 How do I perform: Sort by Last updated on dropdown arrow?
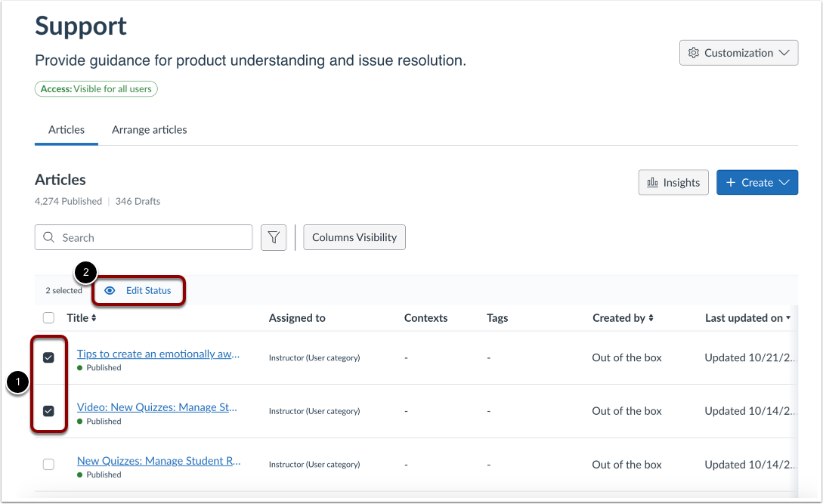788,318
